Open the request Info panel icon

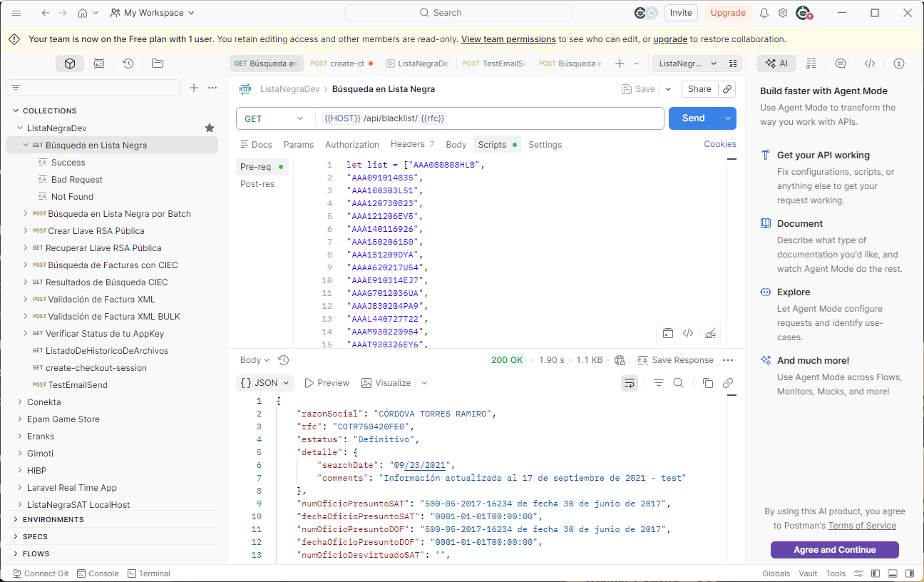899,63
